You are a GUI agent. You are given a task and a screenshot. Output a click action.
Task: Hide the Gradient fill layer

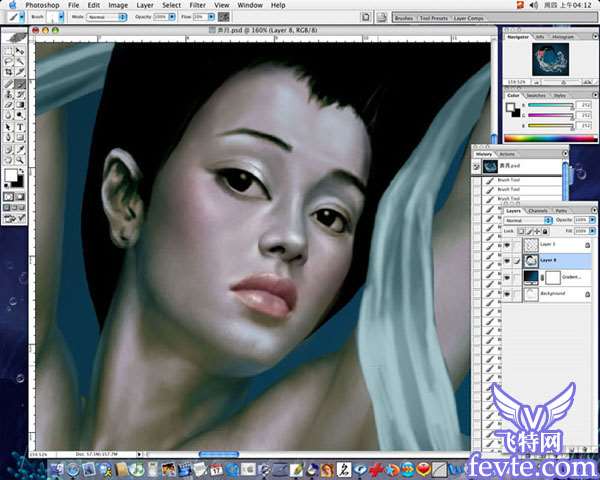[507, 278]
